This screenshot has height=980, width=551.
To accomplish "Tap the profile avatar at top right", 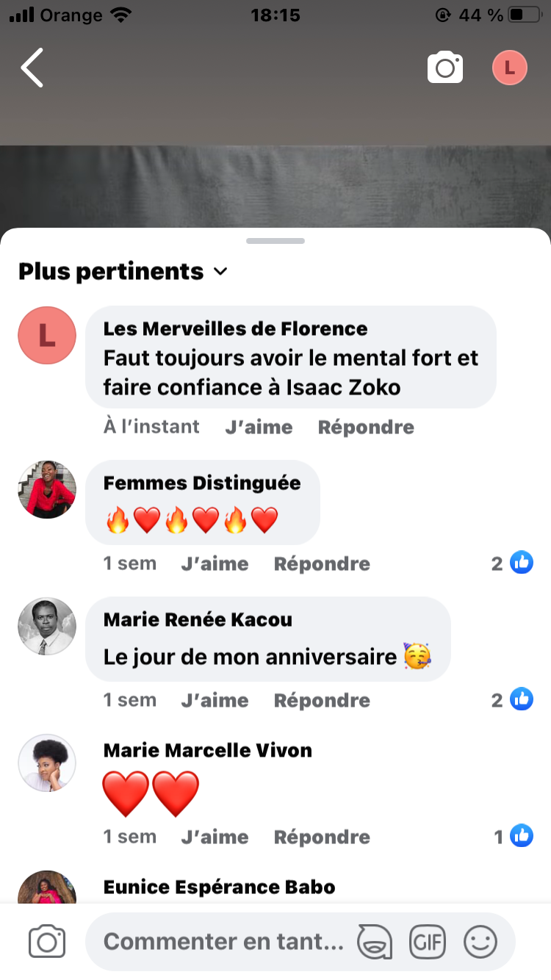I will pos(510,68).
